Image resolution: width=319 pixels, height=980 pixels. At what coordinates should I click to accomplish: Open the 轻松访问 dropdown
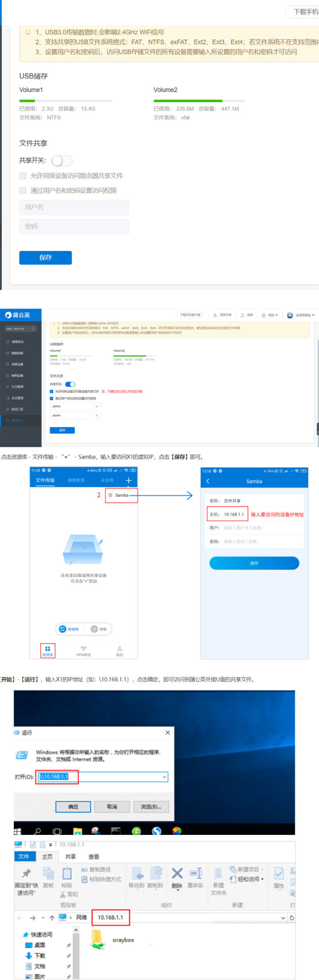point(247,879)
